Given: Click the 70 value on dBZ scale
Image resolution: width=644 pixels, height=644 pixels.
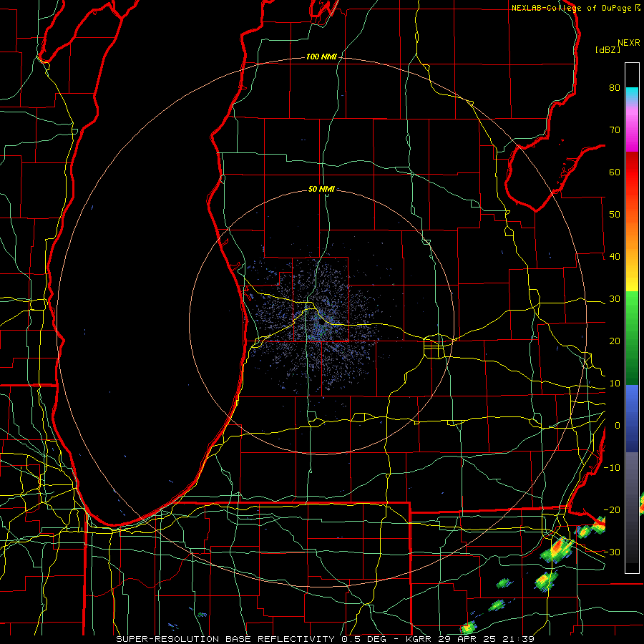Looking at the screenshot, I should tap(615, 130).
